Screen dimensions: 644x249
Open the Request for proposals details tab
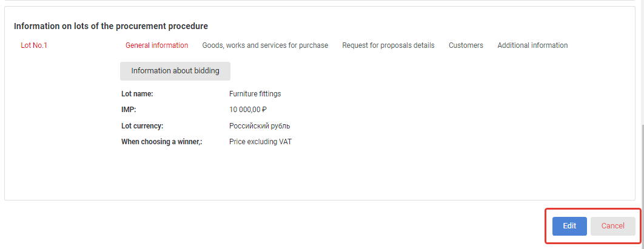point(388,45)
